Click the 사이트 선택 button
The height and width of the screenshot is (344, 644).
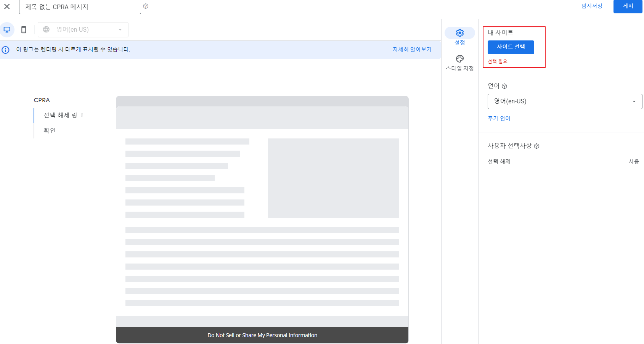pos(511,47)
